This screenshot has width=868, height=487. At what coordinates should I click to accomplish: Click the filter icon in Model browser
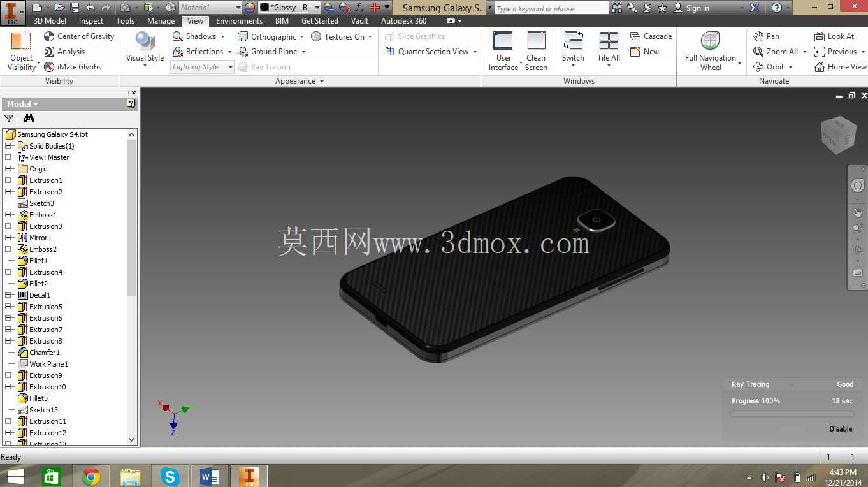click(9, 119)
